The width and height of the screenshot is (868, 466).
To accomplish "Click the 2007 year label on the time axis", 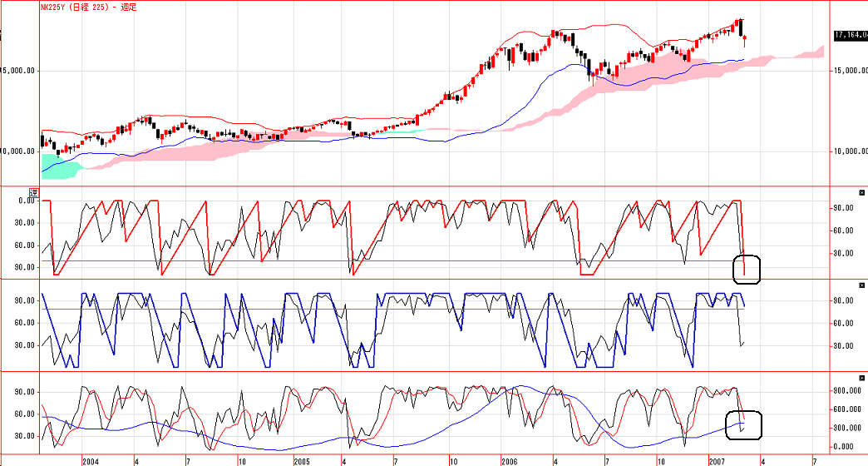I will coord(717,461).
